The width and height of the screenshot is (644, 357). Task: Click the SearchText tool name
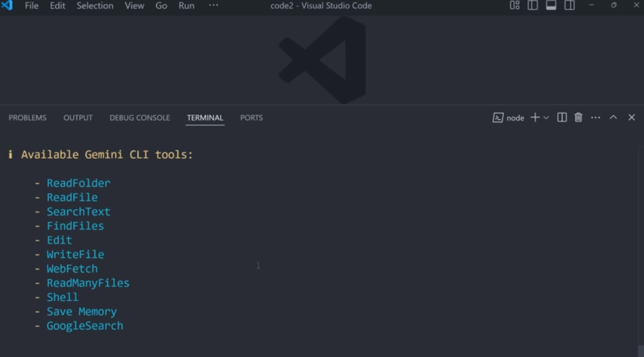pos(78,212)
